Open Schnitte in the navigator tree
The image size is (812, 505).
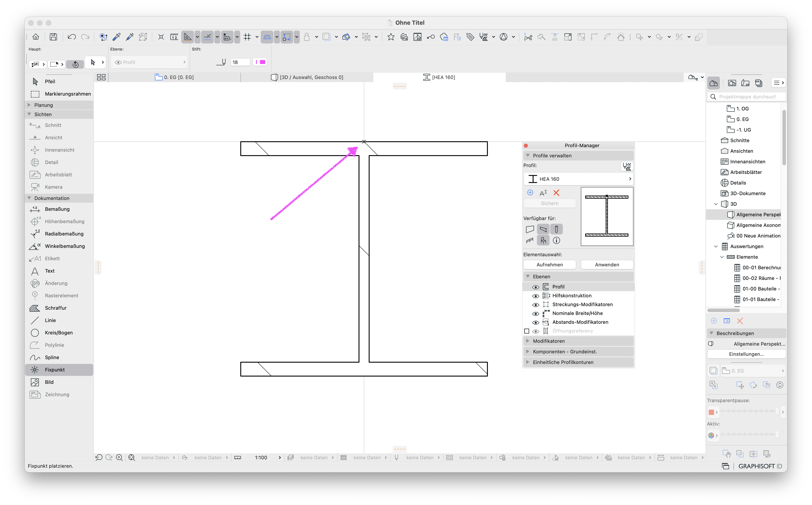pyautogui.click(x=735, y=140)
